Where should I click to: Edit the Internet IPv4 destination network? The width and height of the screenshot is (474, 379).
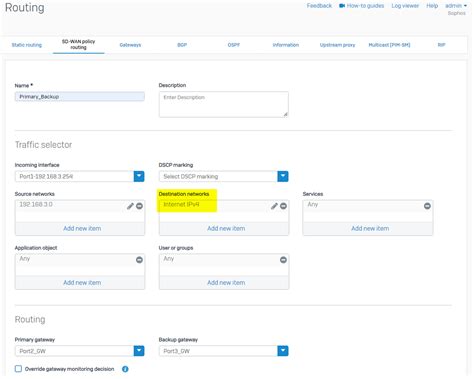click(274, 206)
